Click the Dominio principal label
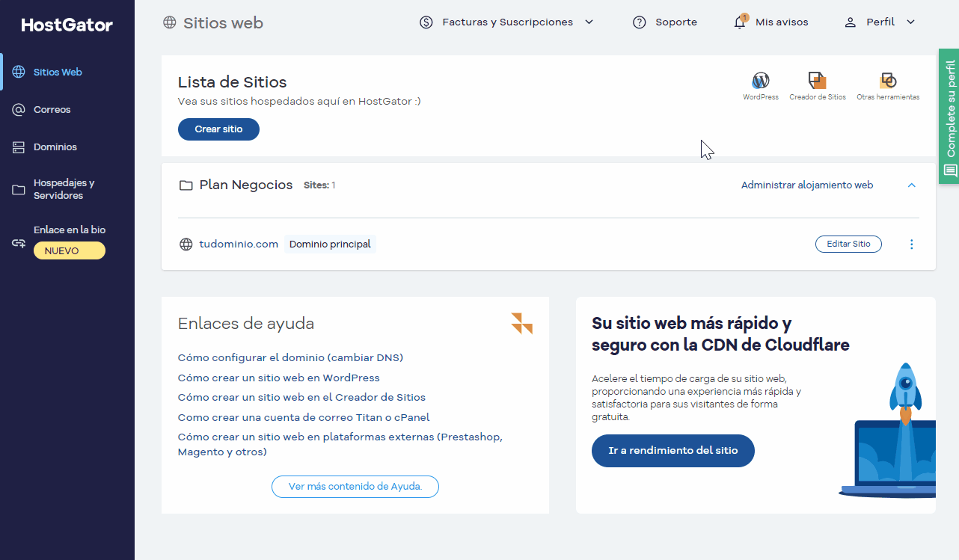This screenshot has width=959, height=560. 330,244
